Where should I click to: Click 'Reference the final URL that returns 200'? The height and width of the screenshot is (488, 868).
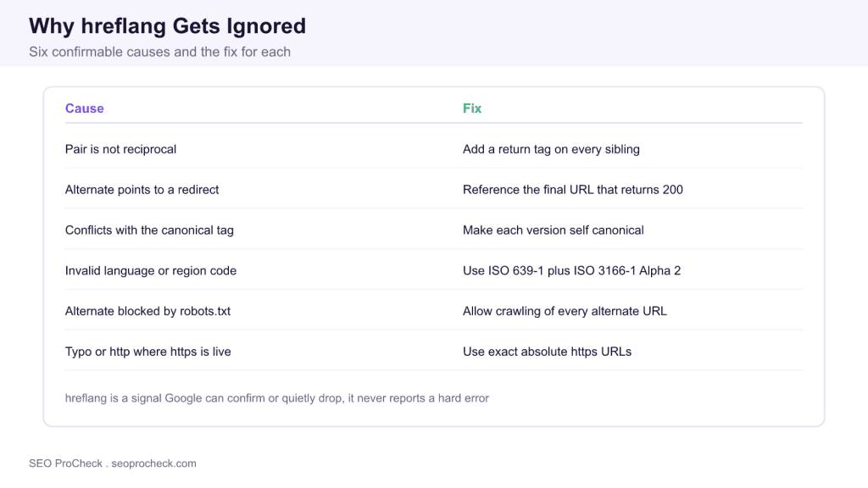[x=572, y=190]
